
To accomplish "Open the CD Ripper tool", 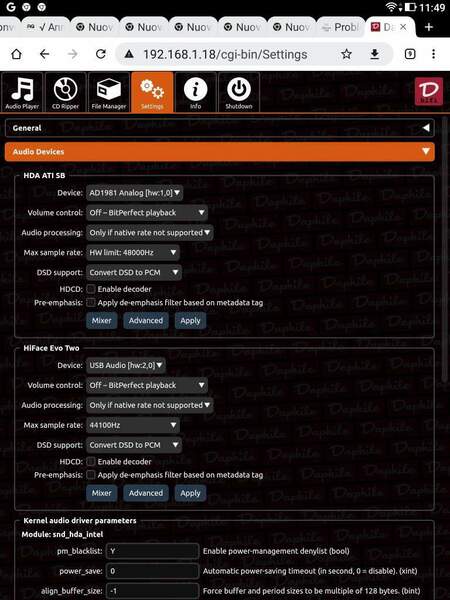I will tap(65, 92).
